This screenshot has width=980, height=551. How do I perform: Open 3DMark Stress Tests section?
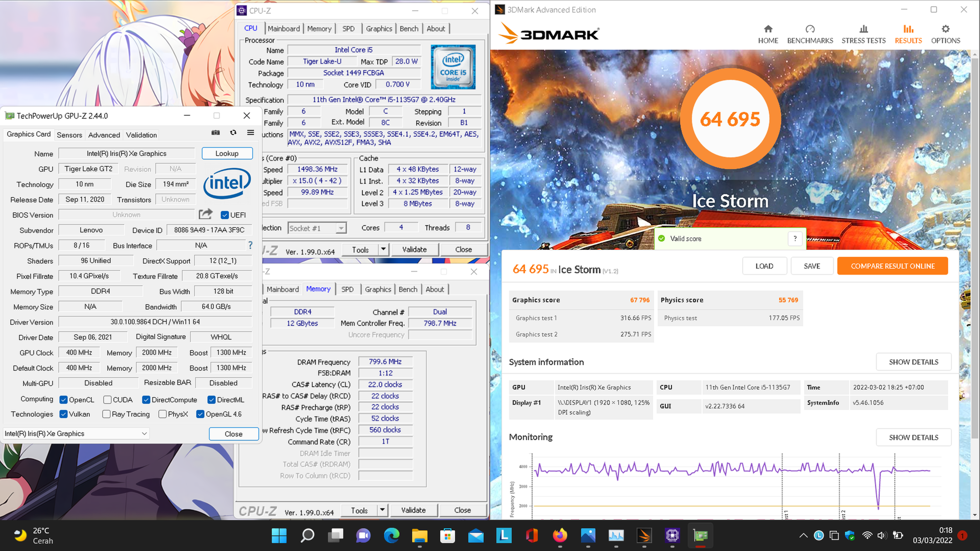(864, 34)
